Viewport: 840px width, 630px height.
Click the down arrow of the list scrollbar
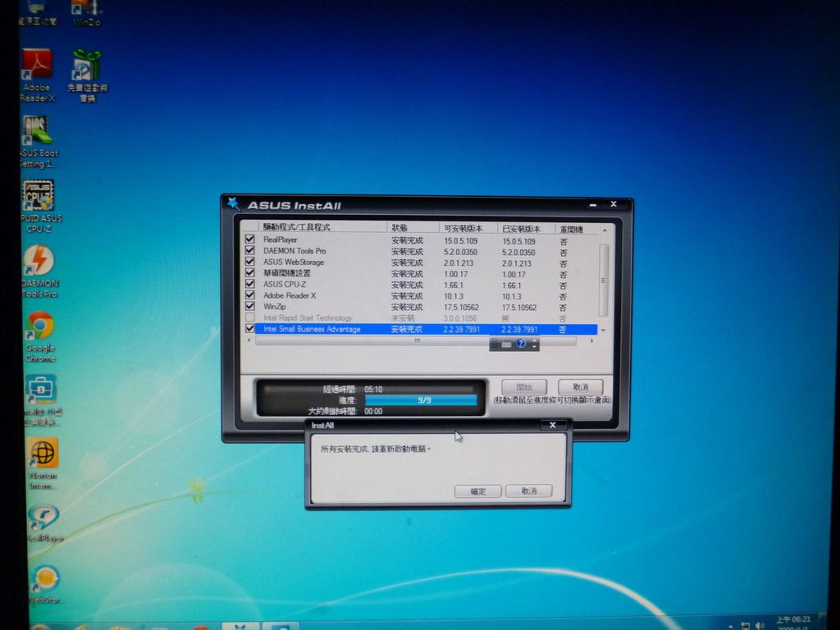pos(604,330)
